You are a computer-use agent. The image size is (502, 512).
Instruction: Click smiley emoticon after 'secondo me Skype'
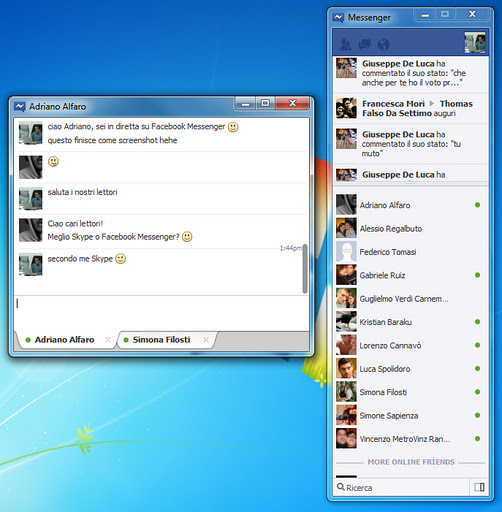[120, 259]
